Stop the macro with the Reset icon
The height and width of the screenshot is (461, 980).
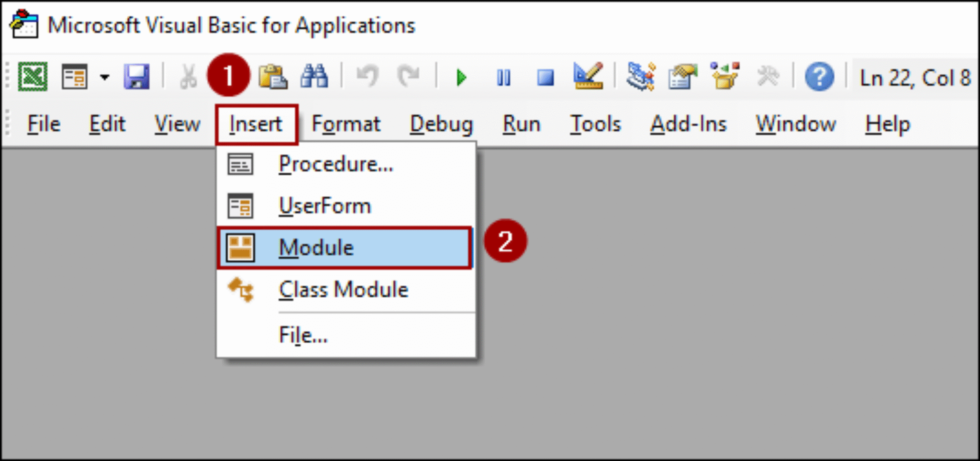[x=545, y=78]
